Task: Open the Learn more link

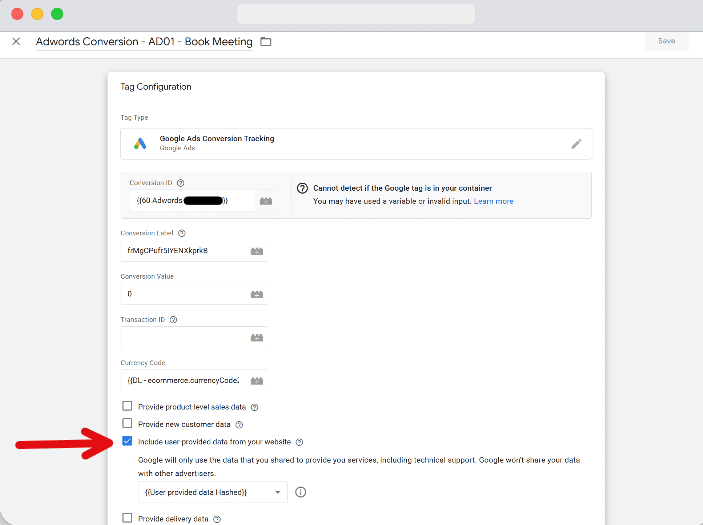Action: 493,201
